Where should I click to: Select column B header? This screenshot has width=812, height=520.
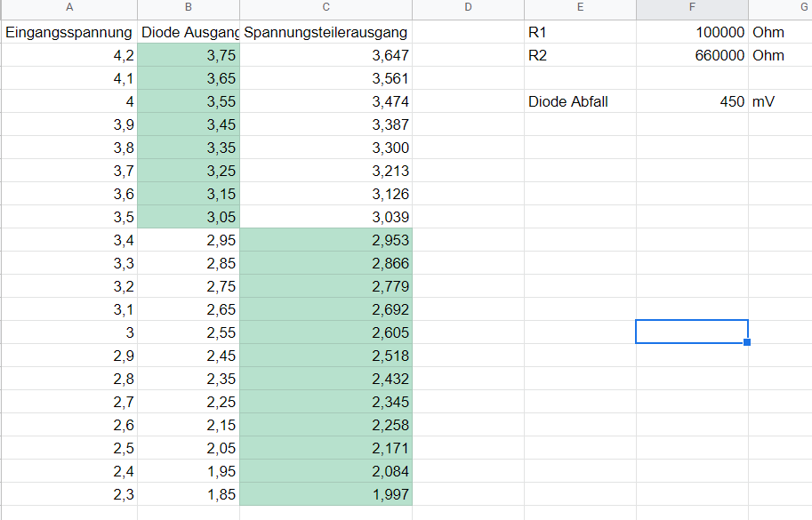pos(189,7)
